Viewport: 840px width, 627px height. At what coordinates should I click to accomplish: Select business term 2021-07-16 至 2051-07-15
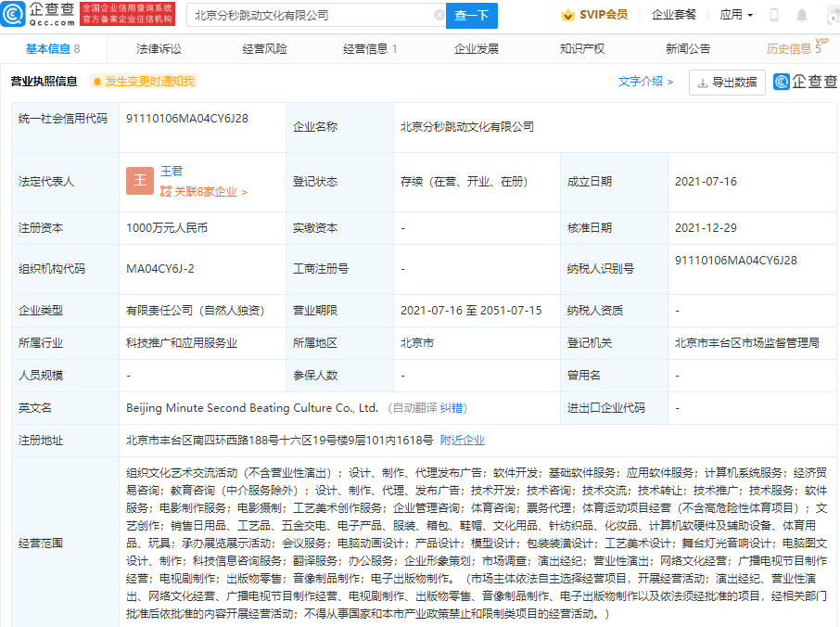coord(471,311)
